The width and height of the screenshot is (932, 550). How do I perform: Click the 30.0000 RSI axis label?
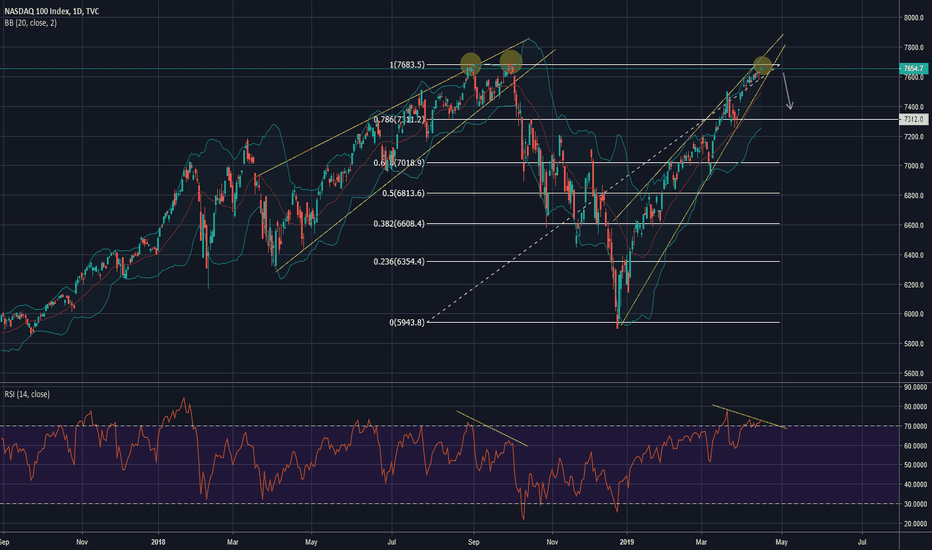point(915,504)
